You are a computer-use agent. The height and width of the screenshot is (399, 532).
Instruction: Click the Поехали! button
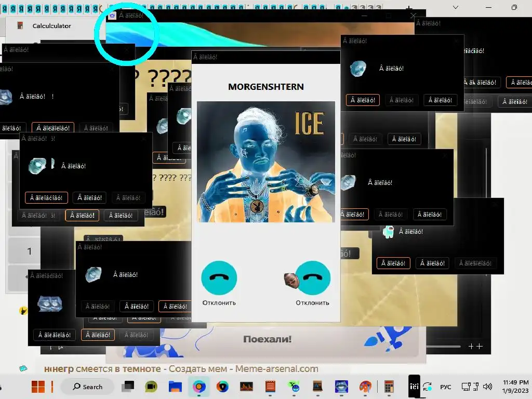(x=267, y=339)
